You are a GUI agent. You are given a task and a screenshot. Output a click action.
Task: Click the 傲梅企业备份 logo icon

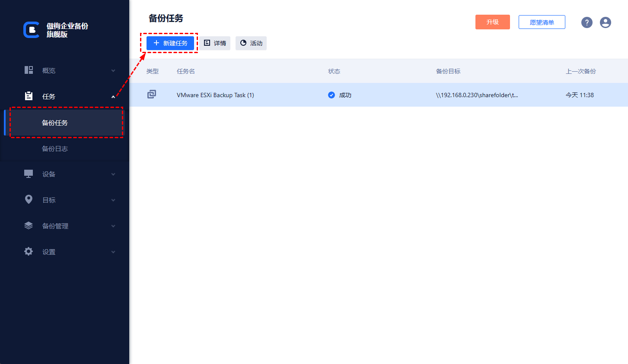(x=31, y=29)
